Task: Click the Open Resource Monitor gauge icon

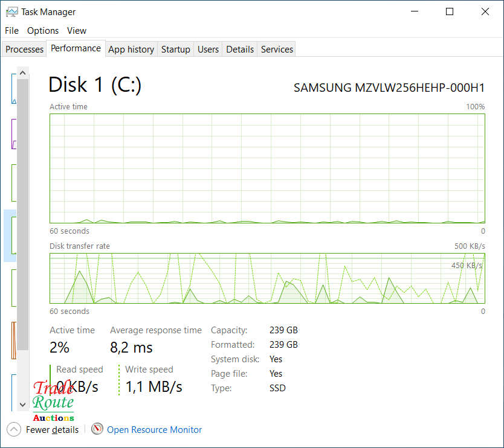Action: 97,429
